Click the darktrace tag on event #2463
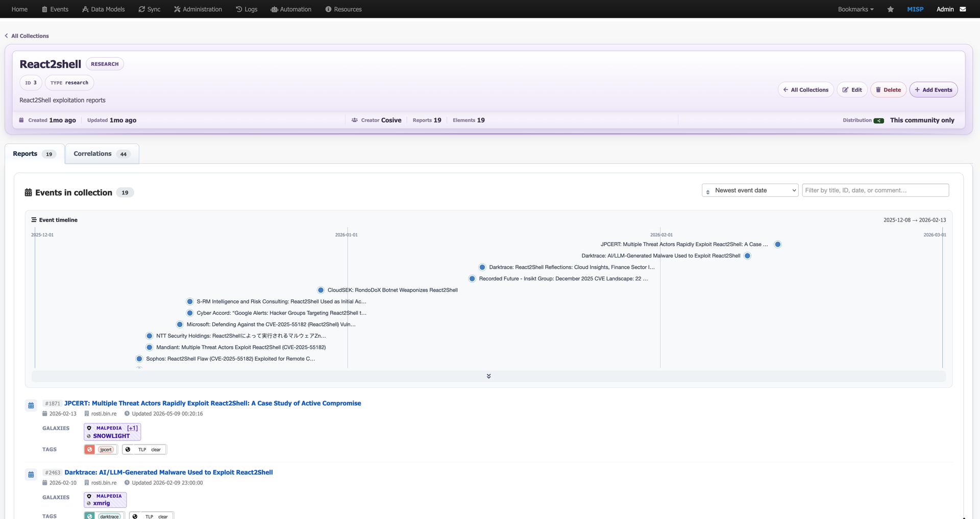The height and width of the screenshot is (519, 980). 105,516
